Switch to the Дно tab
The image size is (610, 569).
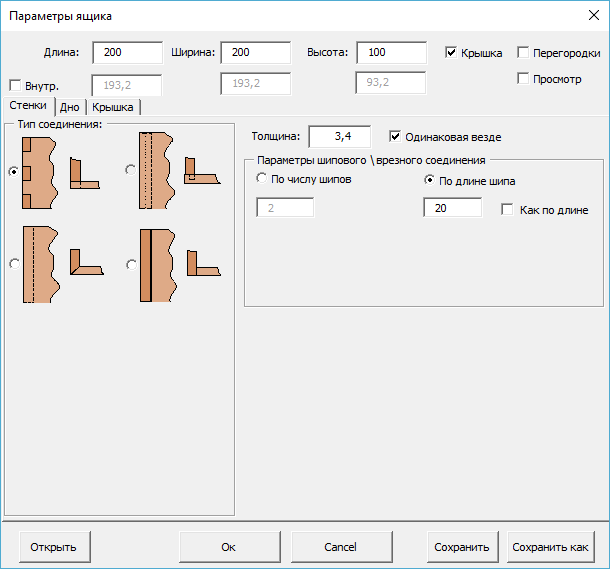click(x=70, y=107)
